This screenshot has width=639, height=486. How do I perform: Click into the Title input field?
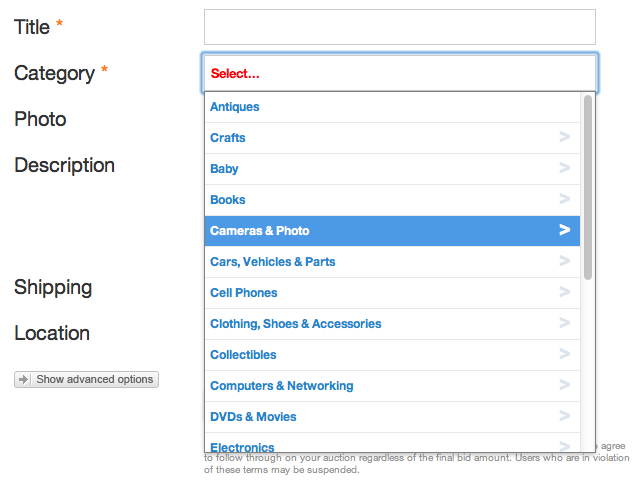[400, 27]
